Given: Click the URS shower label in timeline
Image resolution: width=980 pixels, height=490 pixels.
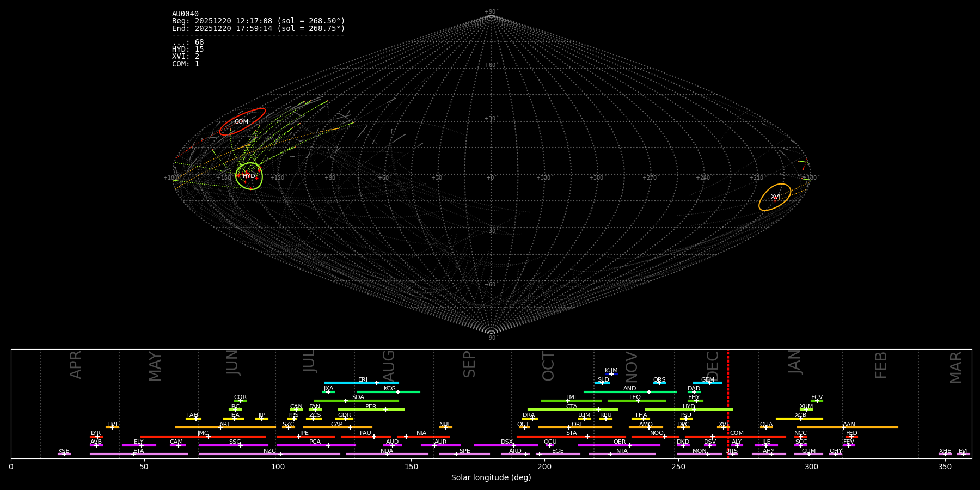Looking at the screenshot, I should pyautogui.click(x=731, y=451).
